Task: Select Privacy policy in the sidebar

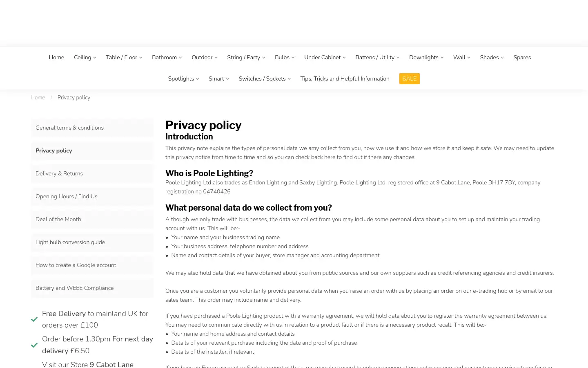Action: [x=92, y=150]
